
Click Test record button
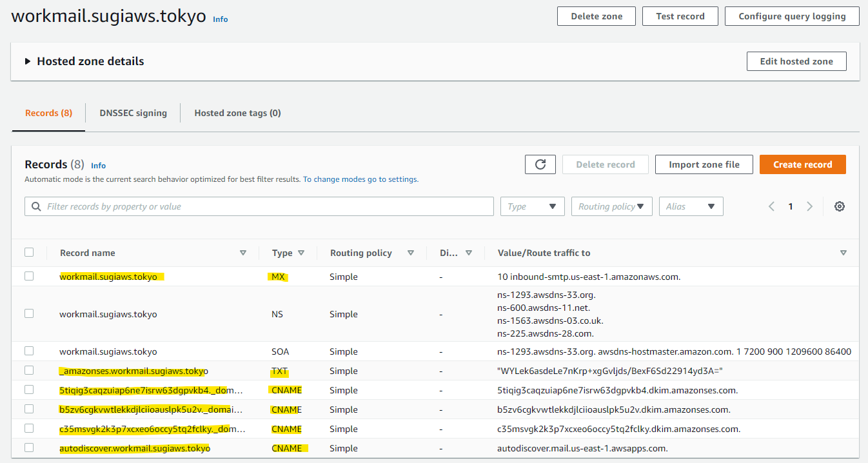pyautogui.click(x=680, y=16)
